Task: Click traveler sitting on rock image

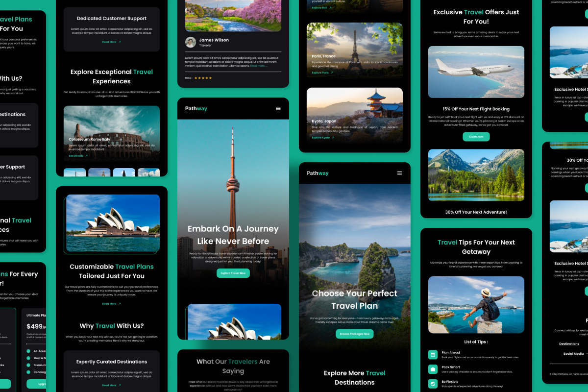Action: coord(476,305)
